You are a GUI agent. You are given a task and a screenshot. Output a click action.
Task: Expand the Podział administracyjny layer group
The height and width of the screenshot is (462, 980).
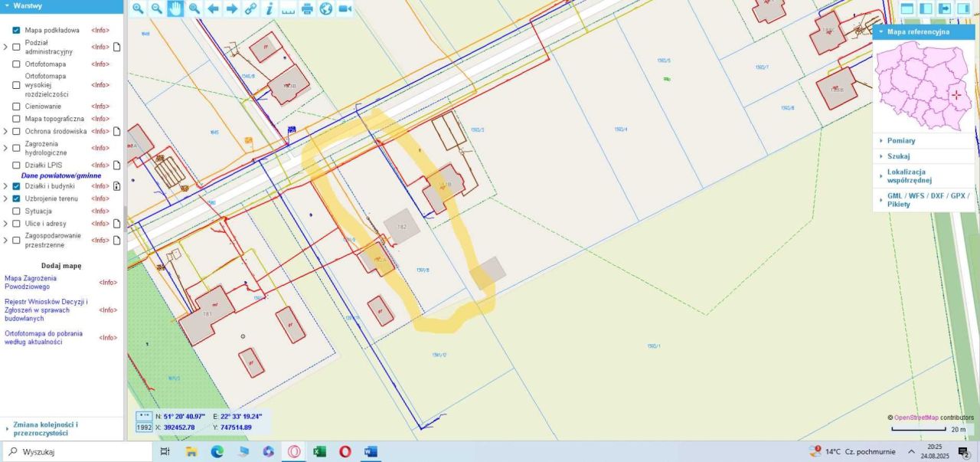click(x=5, y=47)
